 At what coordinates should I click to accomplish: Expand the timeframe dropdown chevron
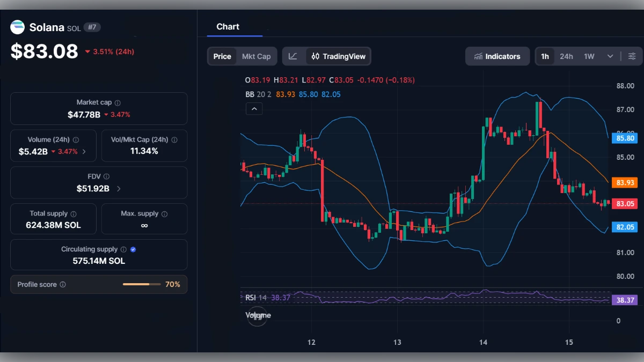tap(609, 56)
